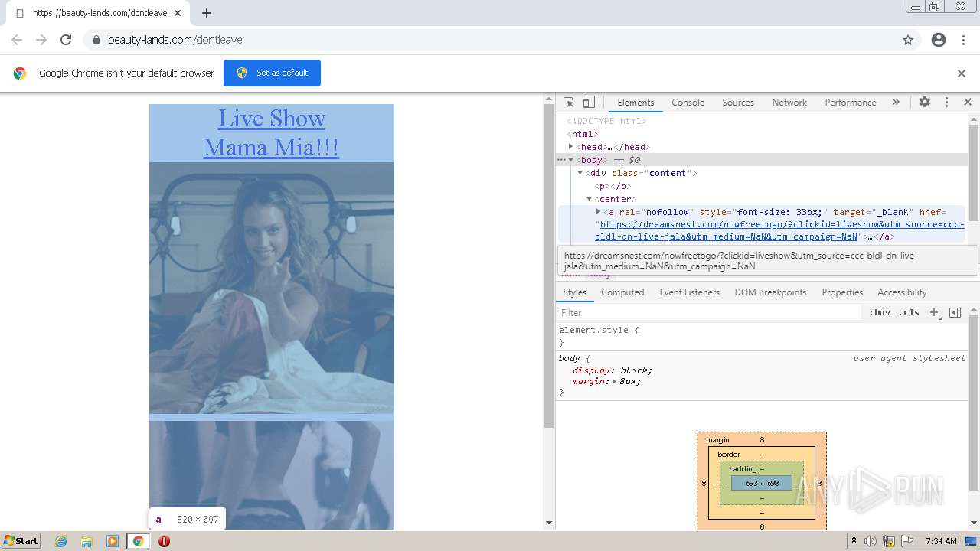
Task: Open Chrome main menu three dots
Action: 963,40
